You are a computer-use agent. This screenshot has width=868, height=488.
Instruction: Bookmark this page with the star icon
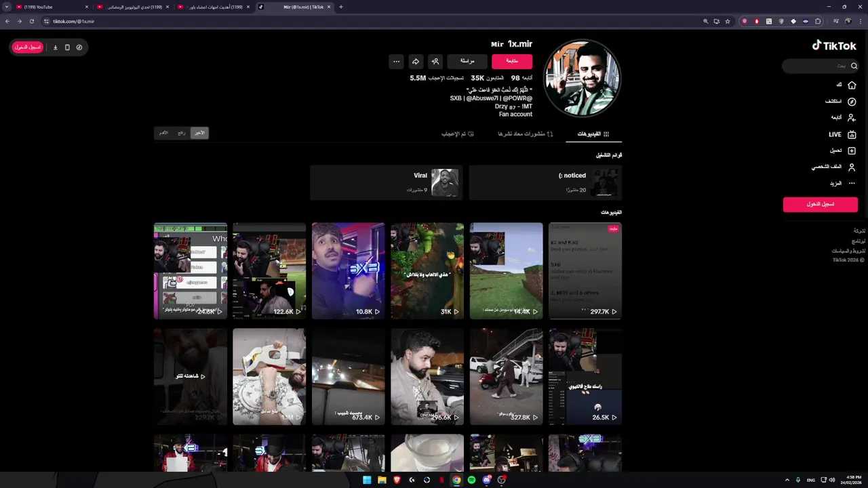pyautogui.click(x=728, y=21)
